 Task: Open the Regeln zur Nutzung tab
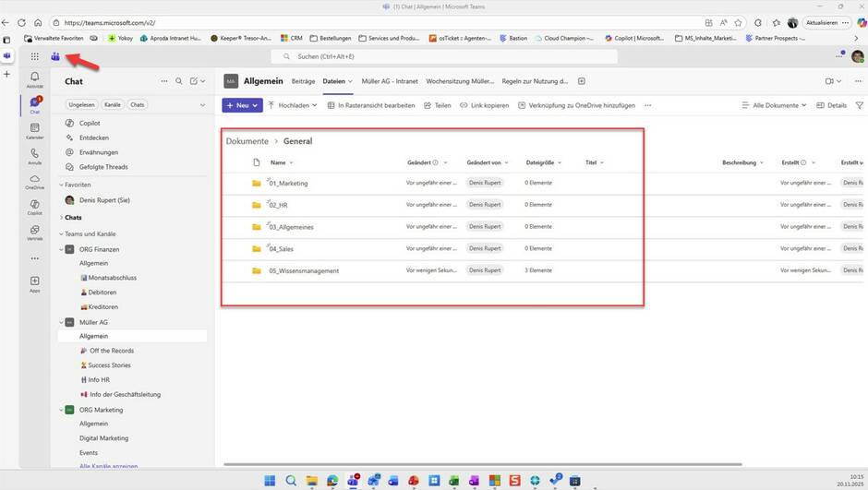[535, 81]
